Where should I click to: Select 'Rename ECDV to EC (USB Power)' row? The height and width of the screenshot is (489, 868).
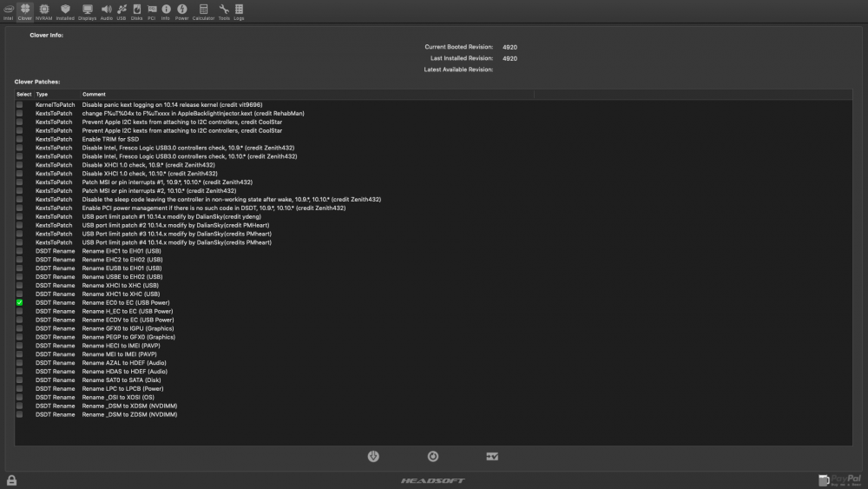[433, 320]
